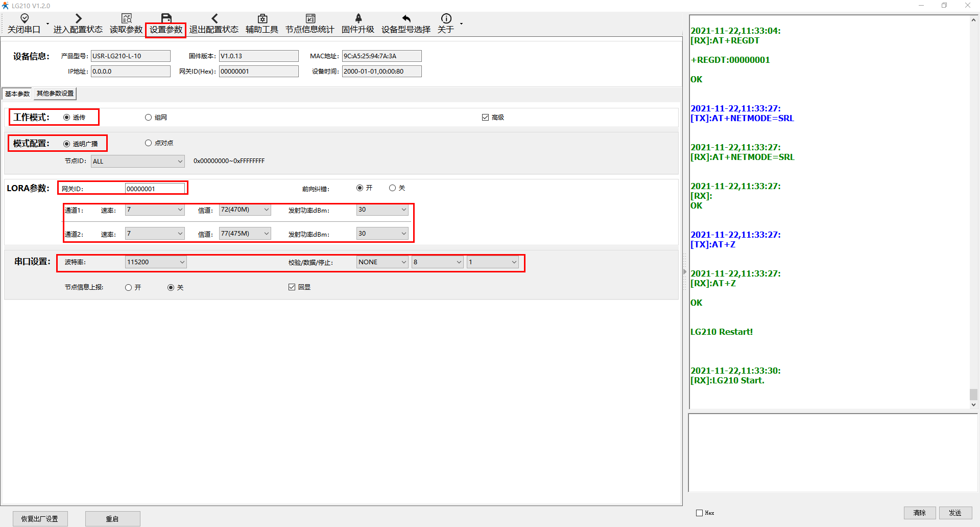Select the 组网 work mode radio button
Screen dimensions: 980x527
(149, 118)
